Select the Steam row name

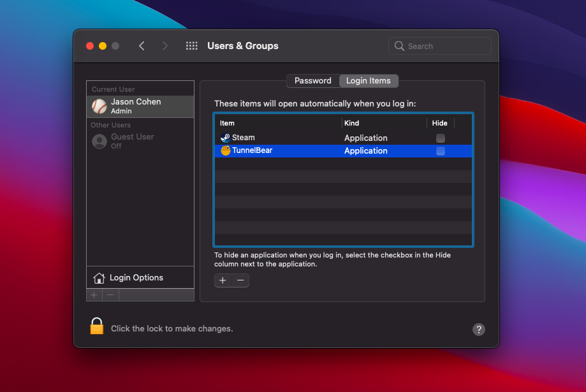244,138
